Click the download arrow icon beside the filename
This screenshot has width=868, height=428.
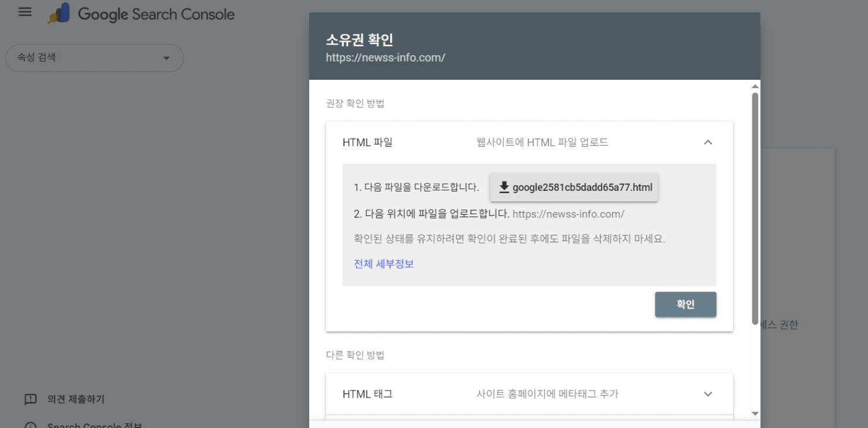(504, 187)
